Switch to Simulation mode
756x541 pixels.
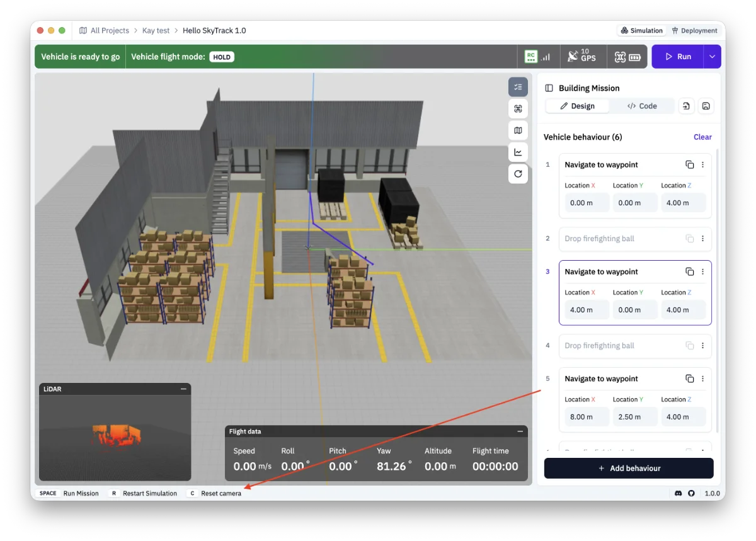pos(641,30)
